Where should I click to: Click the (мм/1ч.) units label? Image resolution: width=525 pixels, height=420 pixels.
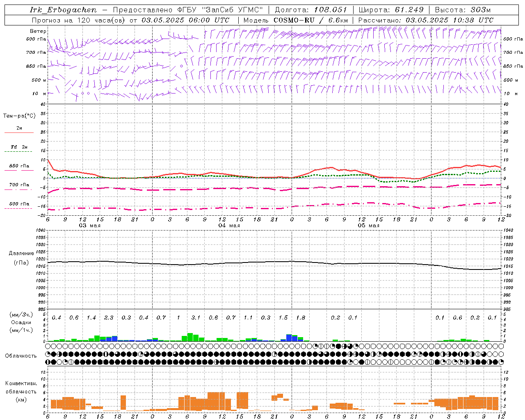(21, 330)
